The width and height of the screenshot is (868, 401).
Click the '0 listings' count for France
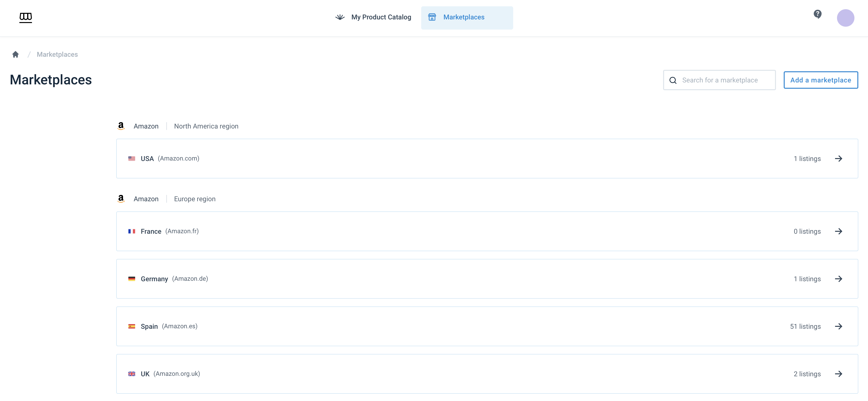[807, 231]
